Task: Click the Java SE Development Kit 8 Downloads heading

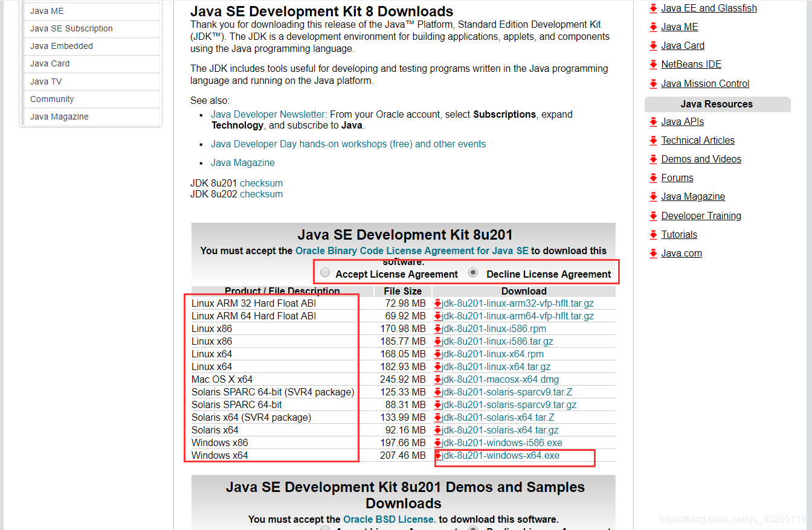Action: [321, 11]
